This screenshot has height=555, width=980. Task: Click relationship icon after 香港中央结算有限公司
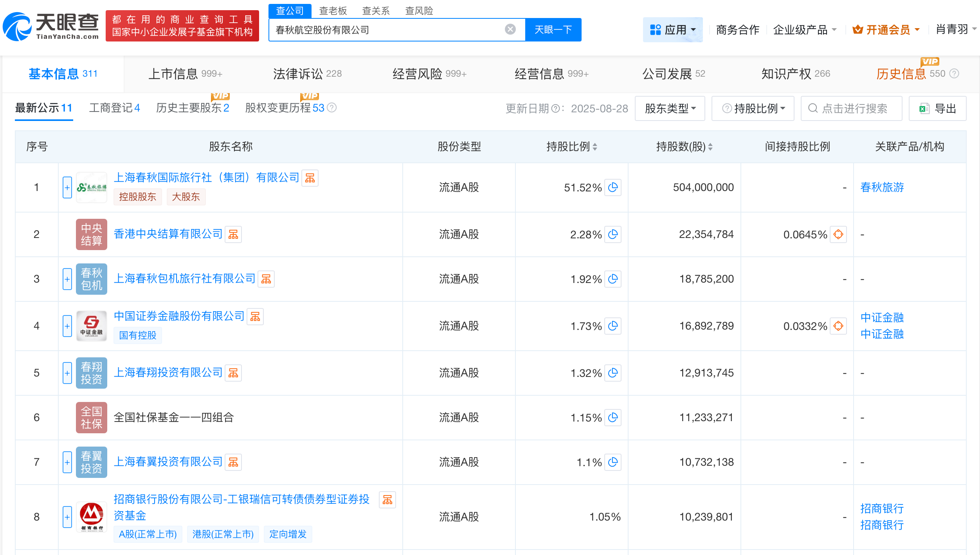(233, 234)
